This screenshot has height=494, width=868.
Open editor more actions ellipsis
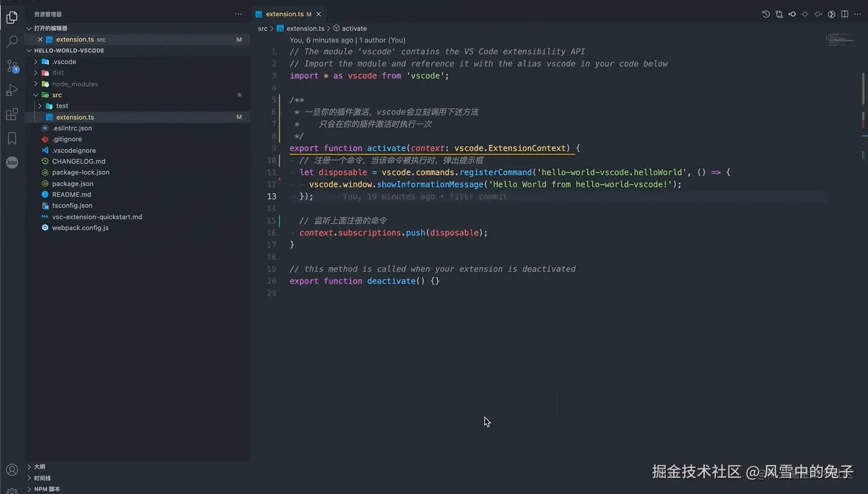tap(858, 14)
